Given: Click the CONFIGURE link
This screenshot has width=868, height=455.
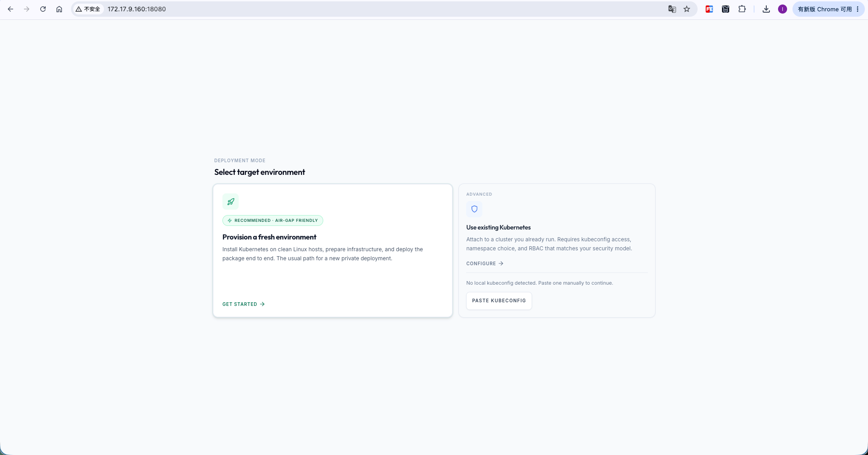Looking at the screenshot, I should (485, 263).
